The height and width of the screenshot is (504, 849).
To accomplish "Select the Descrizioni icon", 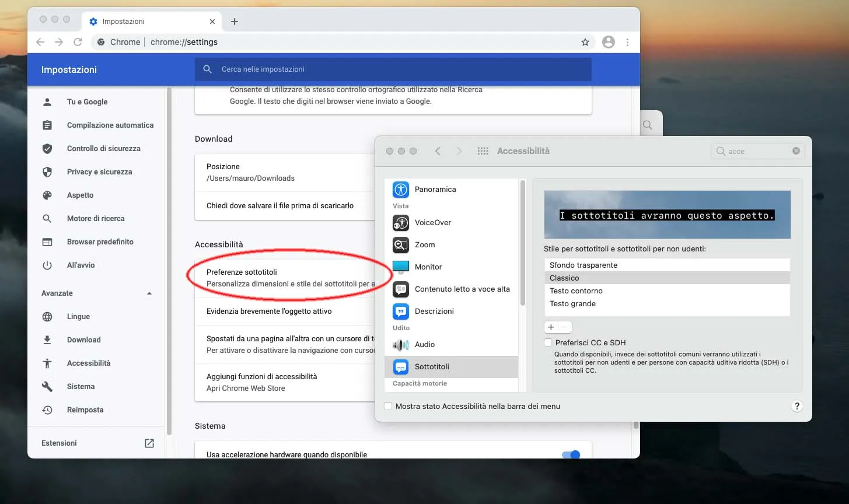I will coord(400,311).
